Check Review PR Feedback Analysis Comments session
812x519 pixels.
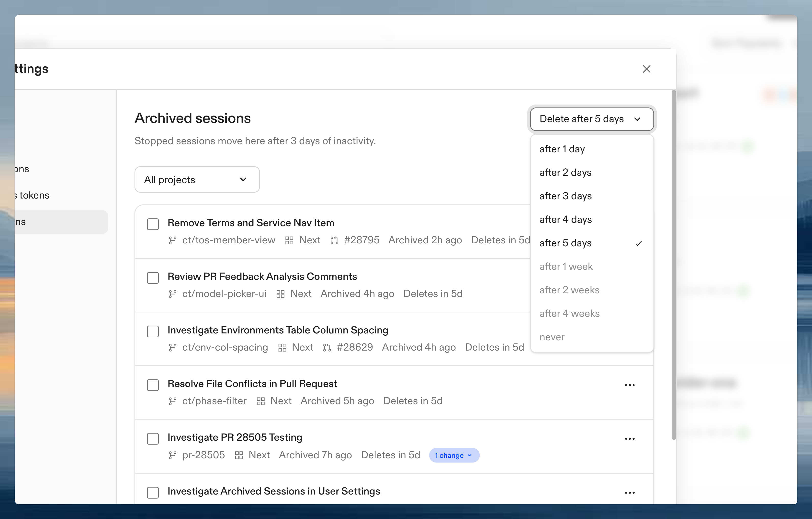pos(153,278)
